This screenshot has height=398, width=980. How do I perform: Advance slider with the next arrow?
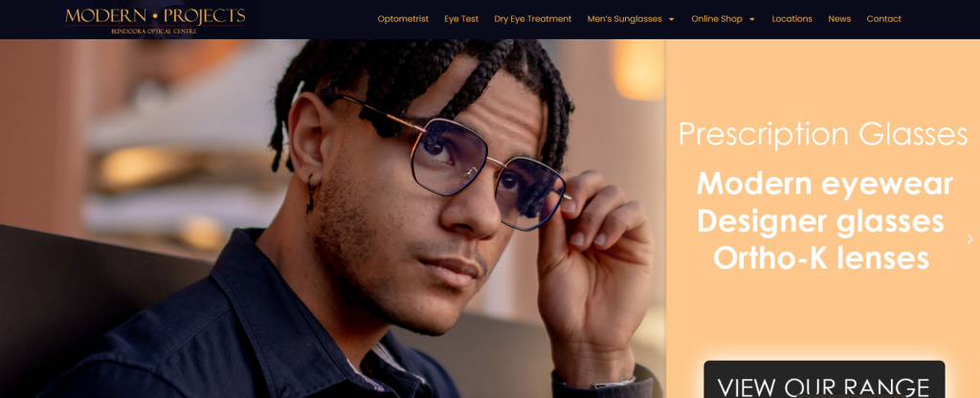point(969,238)
